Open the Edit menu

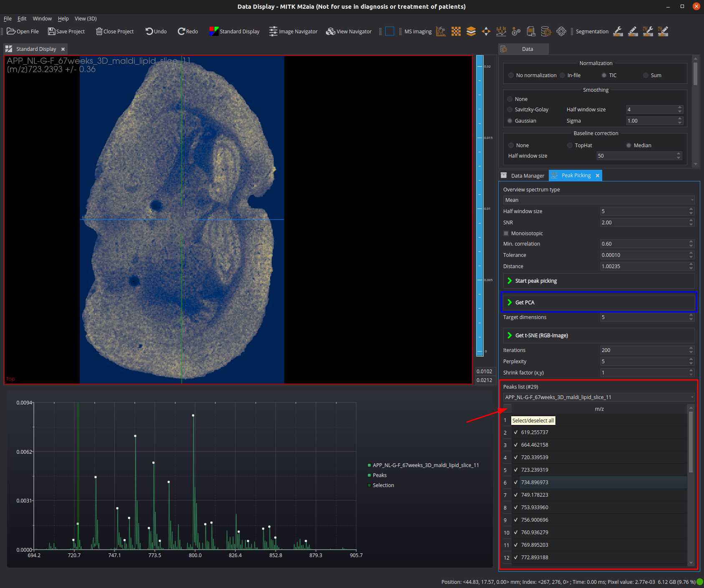click(x=22, y=19)
